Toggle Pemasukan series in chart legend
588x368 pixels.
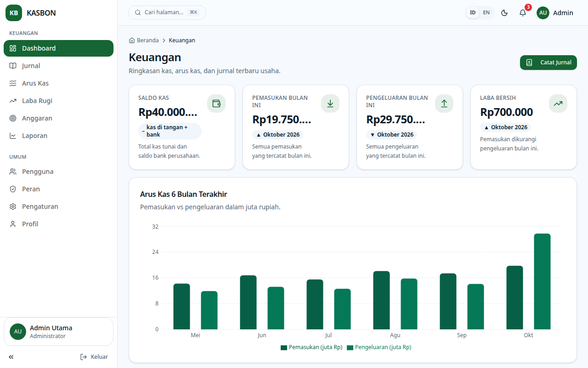pos(311,347)
